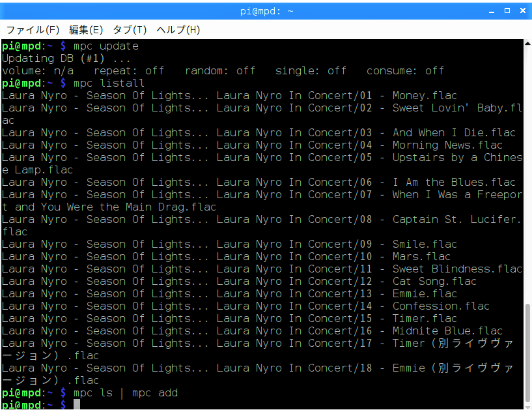
Task: Click the '07 - When I Was a Freepor' entry
Action: (x=441, y=195)
